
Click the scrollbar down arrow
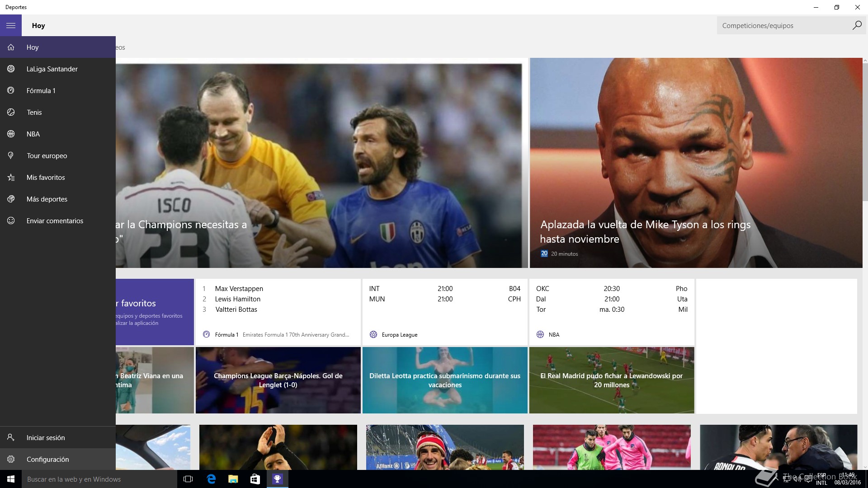[x=865, y=467]
